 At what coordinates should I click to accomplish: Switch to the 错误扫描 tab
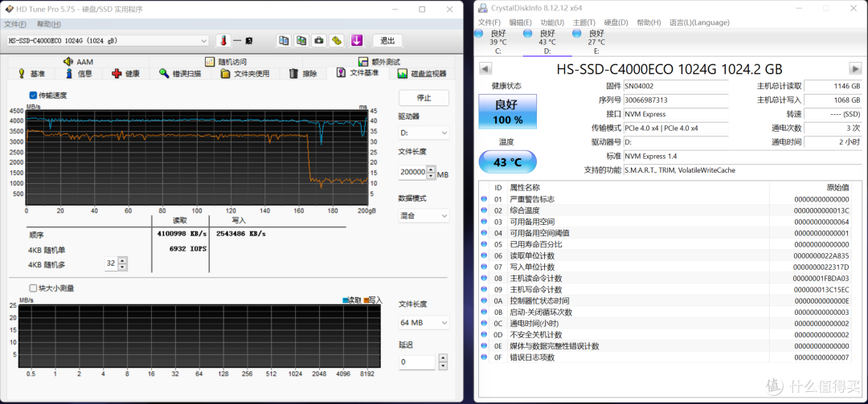coord(180,74)
